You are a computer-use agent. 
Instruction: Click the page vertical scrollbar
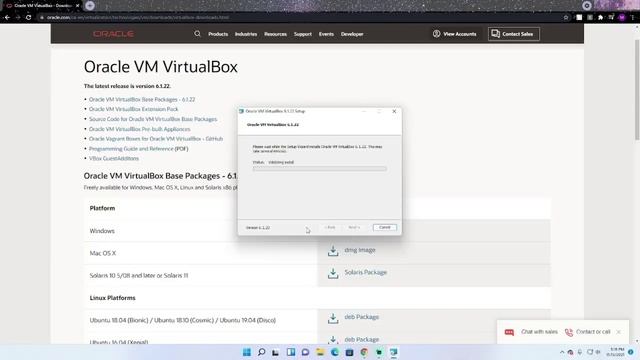coord(637,90)
